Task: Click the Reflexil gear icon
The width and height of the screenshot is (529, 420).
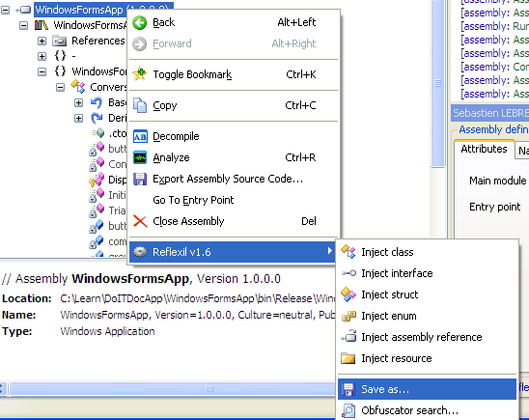Action: pos(140,252)
